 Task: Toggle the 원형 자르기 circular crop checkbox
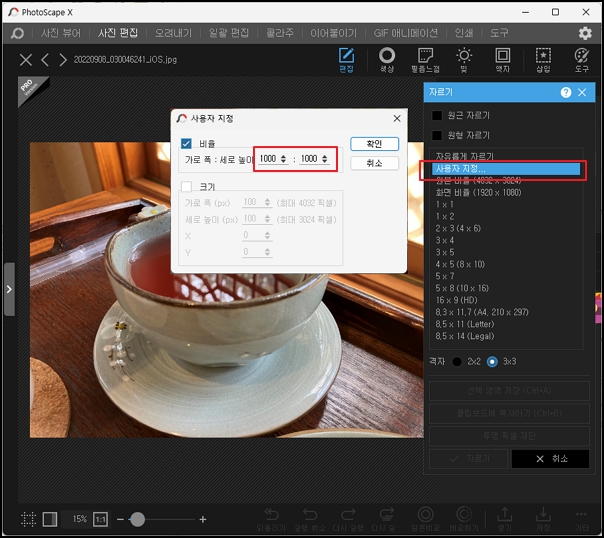tap(437, 135)
